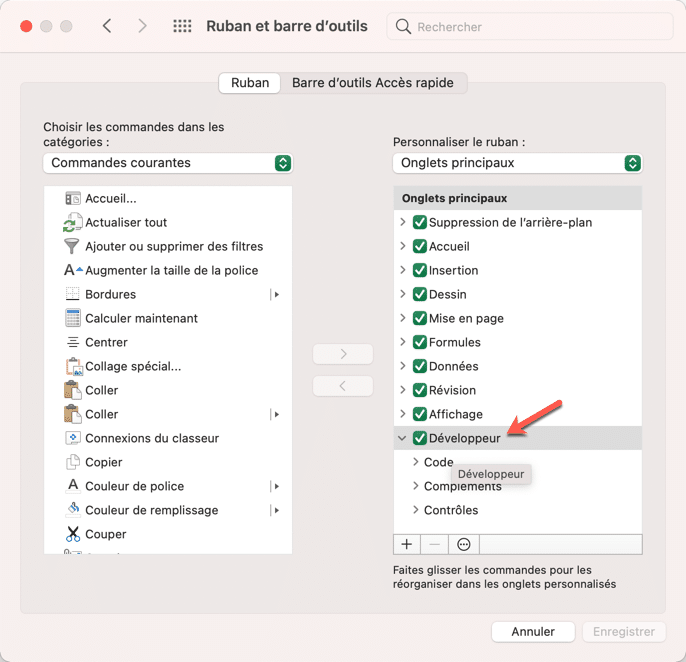Click the remove-from-ribbon left arrow button
The width and height of the screenshot is (686, 662).
(x=343, y=386)
